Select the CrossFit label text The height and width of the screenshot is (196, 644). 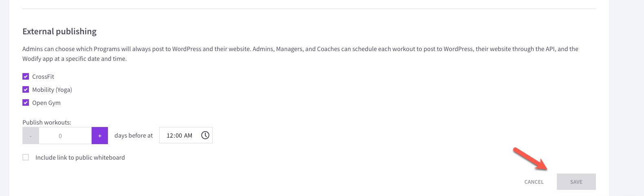click(43, 77)
